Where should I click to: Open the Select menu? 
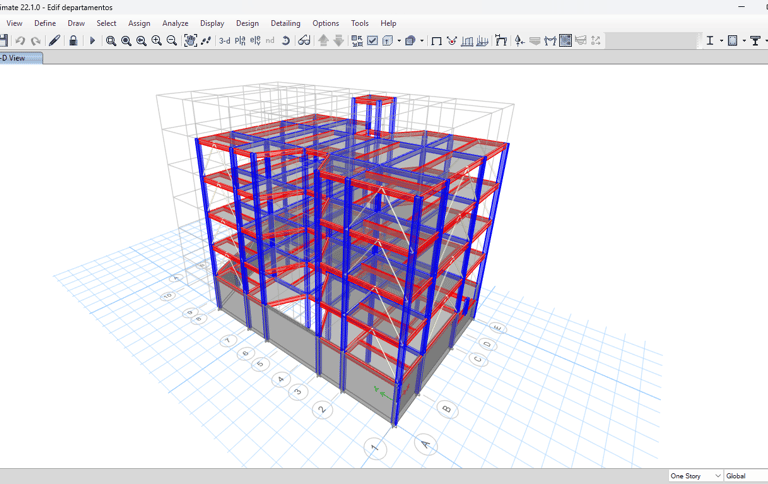(106, 23)
